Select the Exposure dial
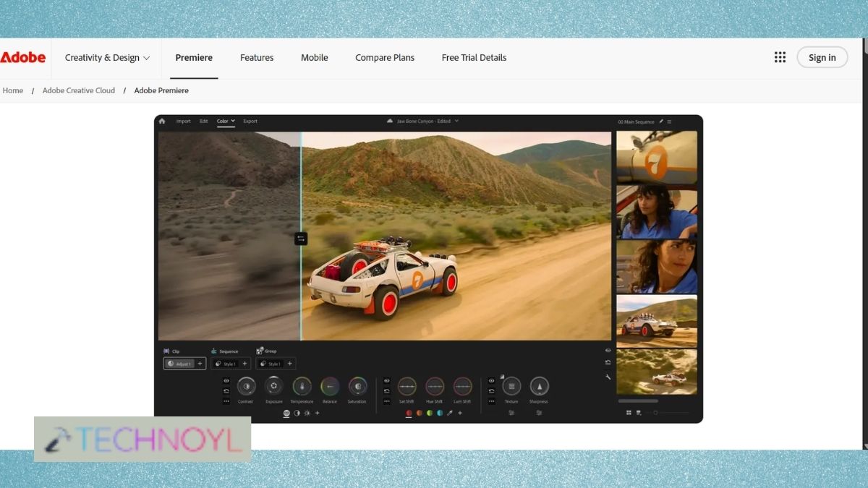This screenshot has height=488, width=868. [273, 386]
